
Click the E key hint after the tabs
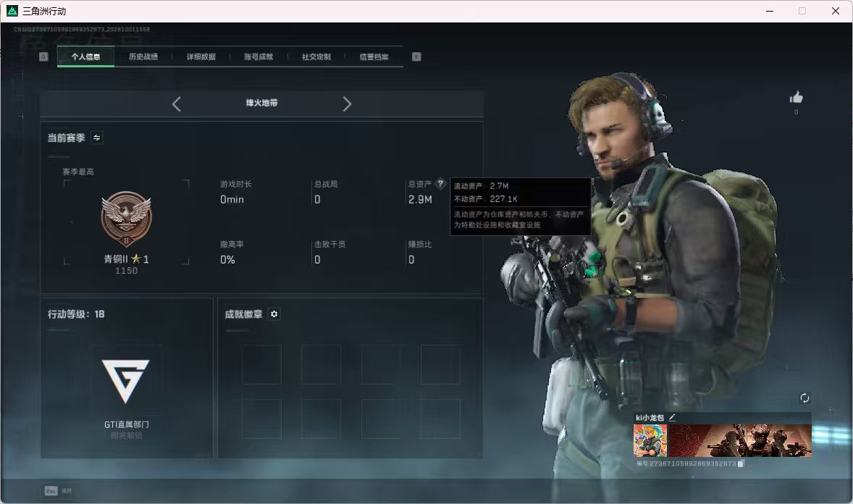[416, 56]
